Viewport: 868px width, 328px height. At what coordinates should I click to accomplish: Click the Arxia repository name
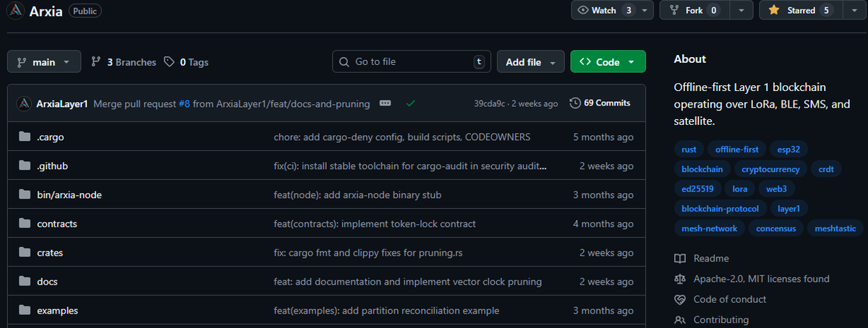coord(46,11)
